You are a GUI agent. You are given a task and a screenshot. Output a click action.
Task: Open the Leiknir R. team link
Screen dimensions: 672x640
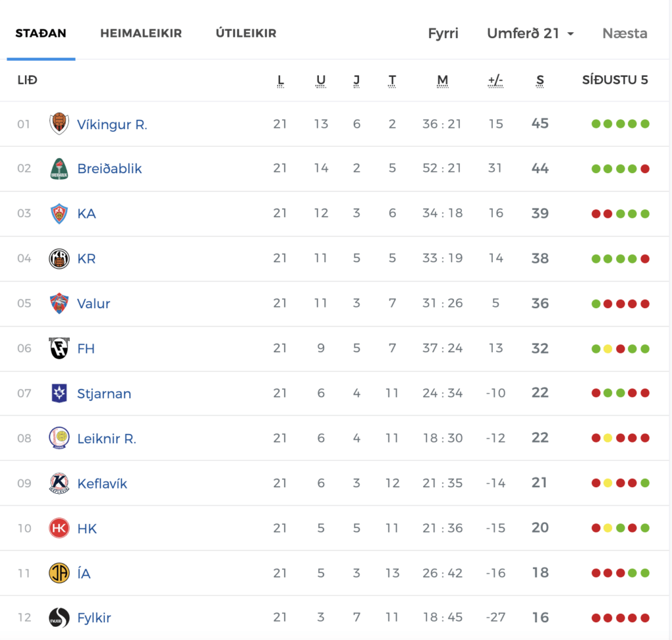tap(107, 439)
